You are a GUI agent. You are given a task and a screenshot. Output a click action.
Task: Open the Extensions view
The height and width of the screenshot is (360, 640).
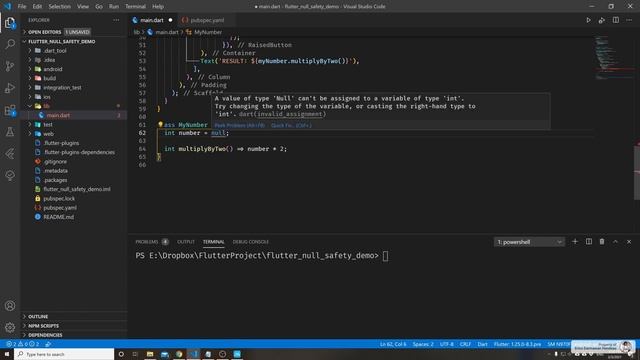pyautogui.click(x=10, y=110)
